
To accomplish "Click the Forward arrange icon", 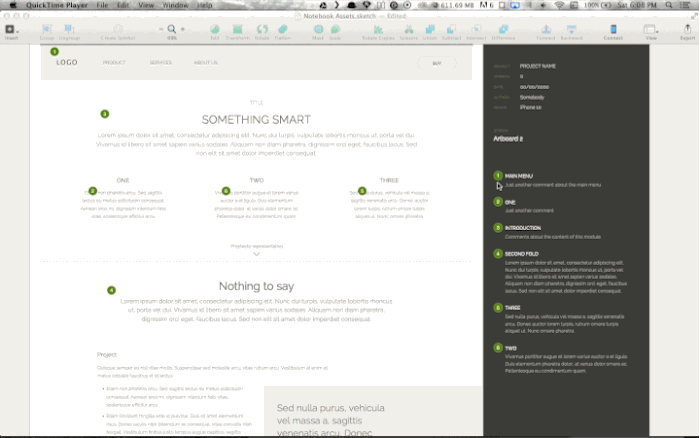I will pos(546,29).
